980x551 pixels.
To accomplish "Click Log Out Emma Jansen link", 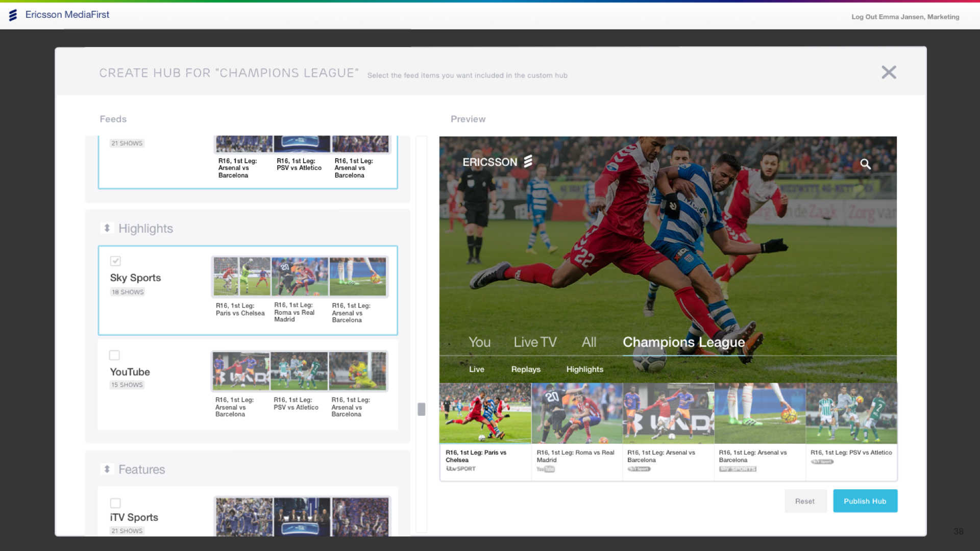I will [905, 17].
